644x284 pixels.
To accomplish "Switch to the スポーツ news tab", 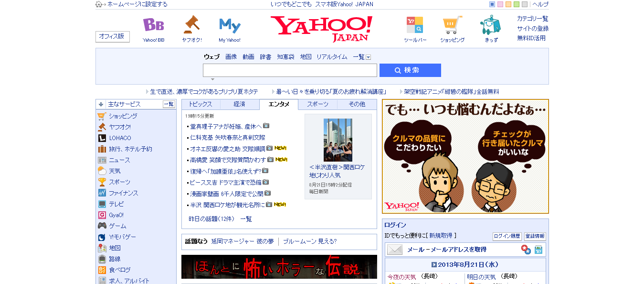I will pyautogui.click(x=317, y=104).
